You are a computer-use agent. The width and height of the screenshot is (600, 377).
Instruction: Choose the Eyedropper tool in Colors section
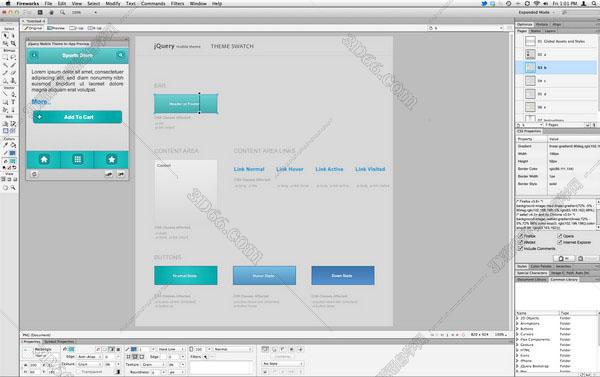tap(5, 145)
